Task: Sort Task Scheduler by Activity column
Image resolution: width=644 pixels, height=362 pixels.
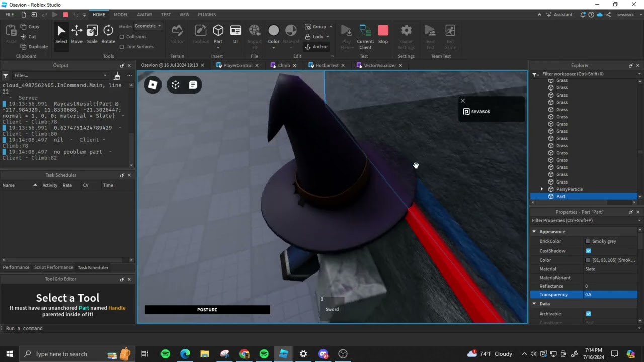Action: (x=50, y=185)
